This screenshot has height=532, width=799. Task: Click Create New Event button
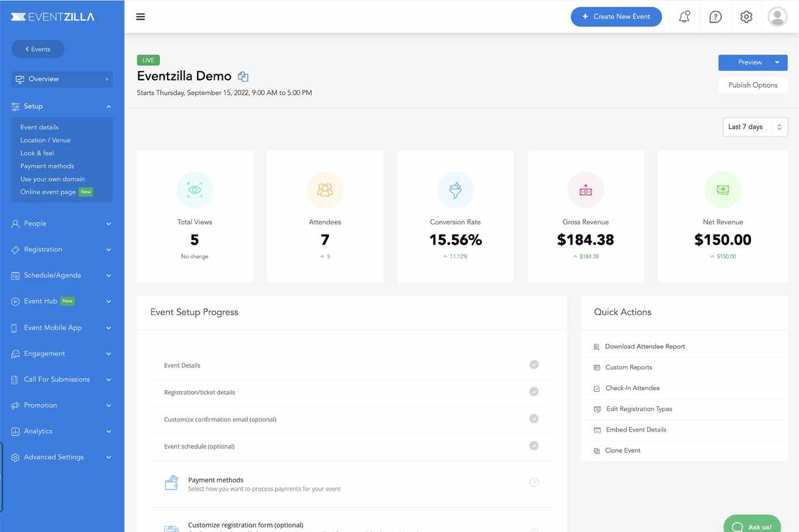616,16
